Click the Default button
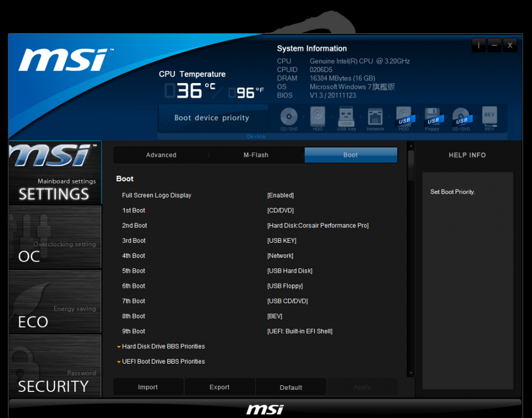Image resolution: width=532 pixels, height=418 pixels. [290, 386]
